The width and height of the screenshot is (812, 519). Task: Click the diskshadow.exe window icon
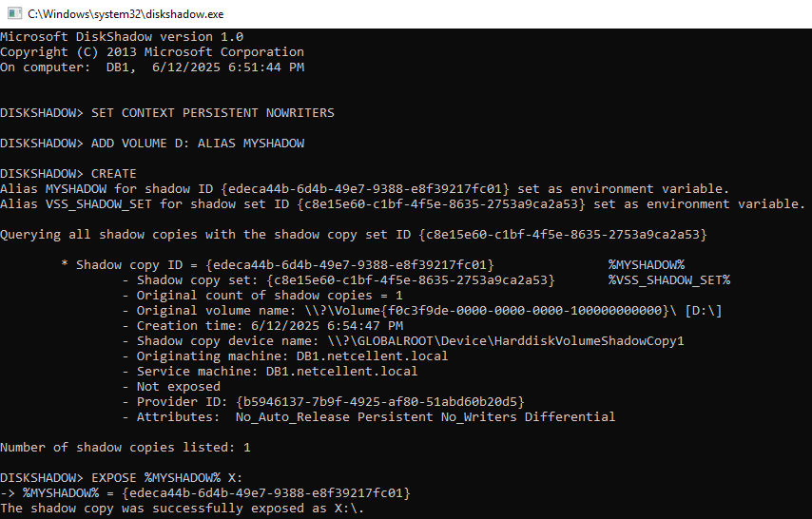point(14,13)
